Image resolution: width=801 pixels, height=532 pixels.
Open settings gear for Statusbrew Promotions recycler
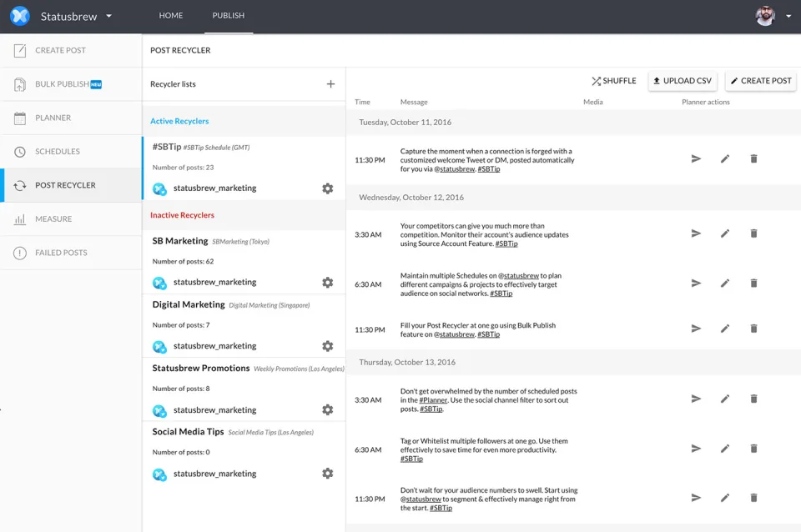327,410
